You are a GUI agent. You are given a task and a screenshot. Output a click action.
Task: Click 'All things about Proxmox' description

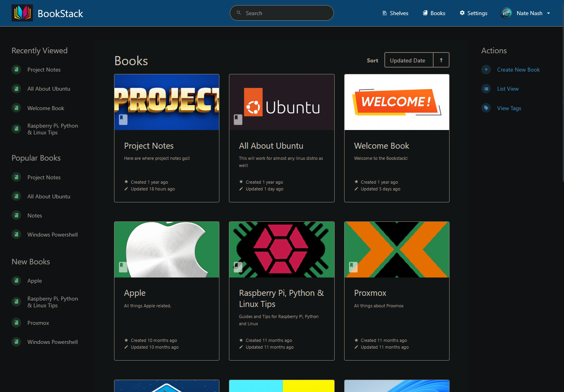click(379, 306)
